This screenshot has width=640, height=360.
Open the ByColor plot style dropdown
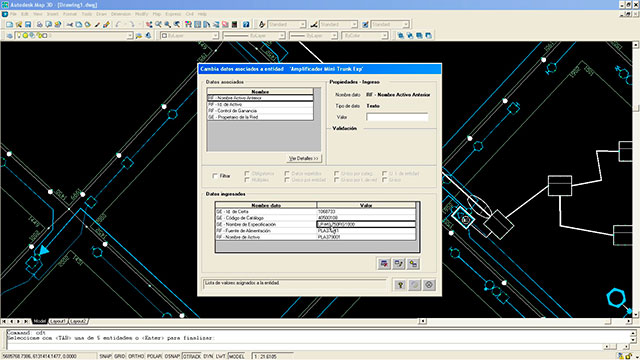[x=384, y=36]
